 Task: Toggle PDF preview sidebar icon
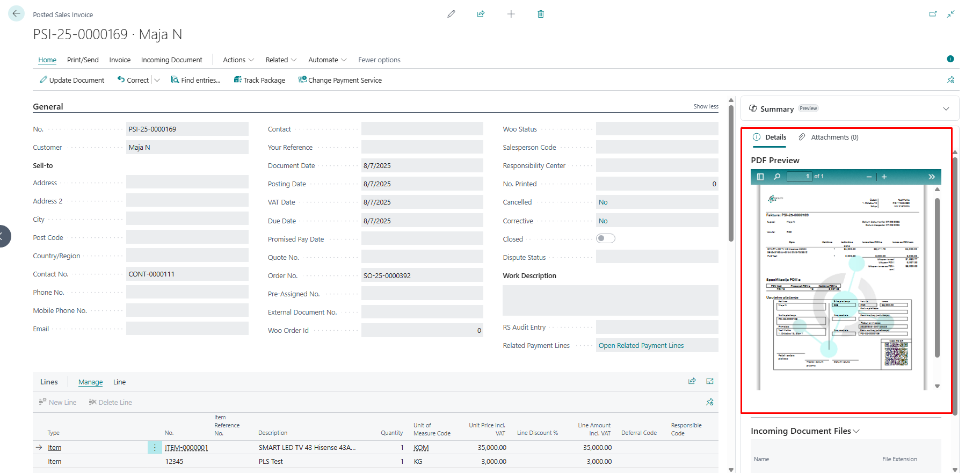[x=760, y=177]
